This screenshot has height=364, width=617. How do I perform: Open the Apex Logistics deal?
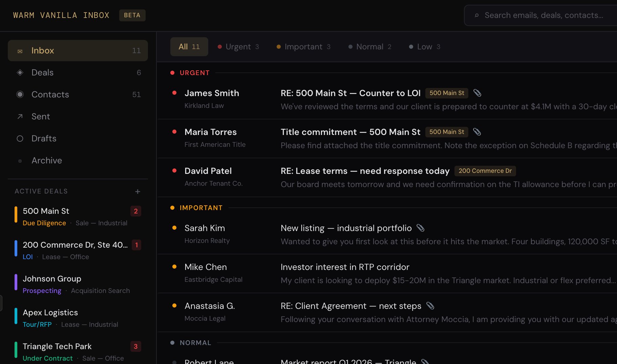78,318
